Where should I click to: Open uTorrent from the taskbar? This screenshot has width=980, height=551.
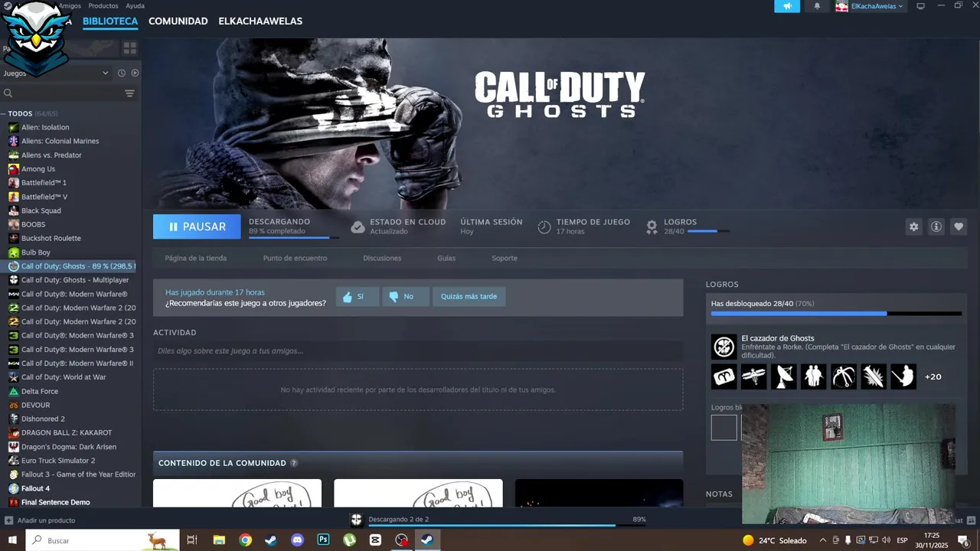coord(349,540)
